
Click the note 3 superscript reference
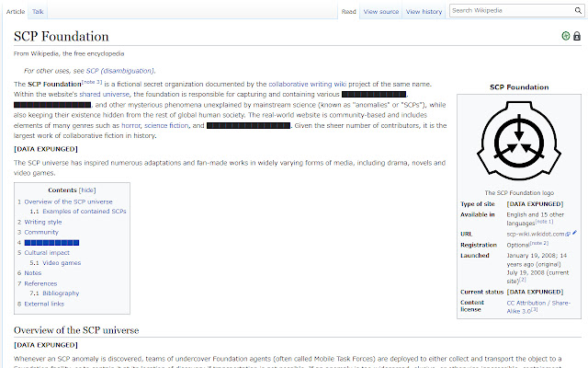(92, 82)
